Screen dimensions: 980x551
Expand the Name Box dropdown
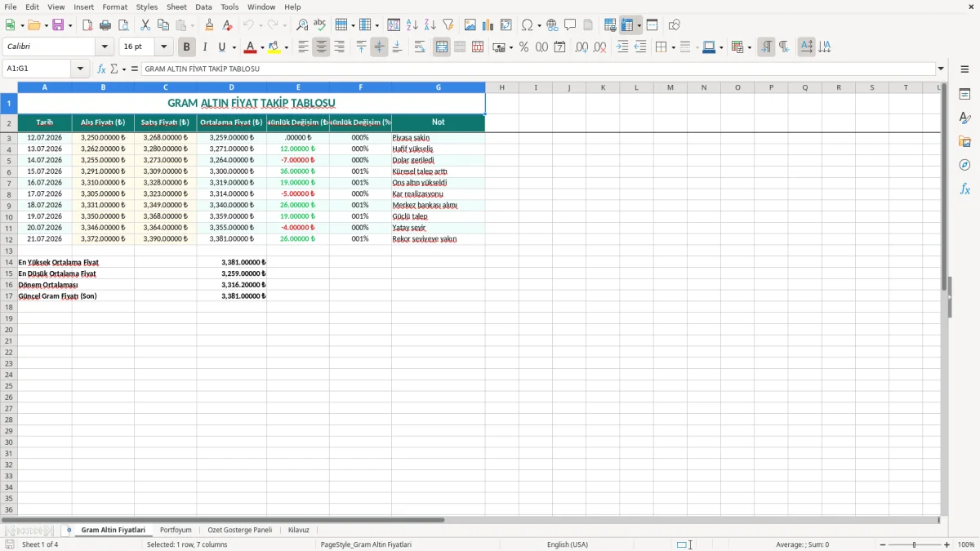point(80,69)
